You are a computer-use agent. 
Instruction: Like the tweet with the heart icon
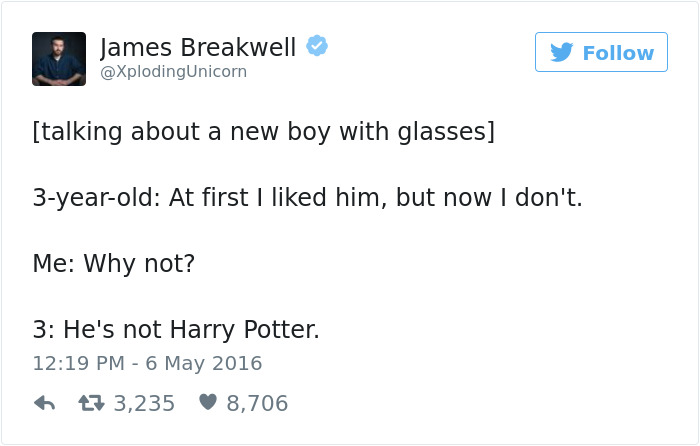pyautogui.click(x=207, y=404)
